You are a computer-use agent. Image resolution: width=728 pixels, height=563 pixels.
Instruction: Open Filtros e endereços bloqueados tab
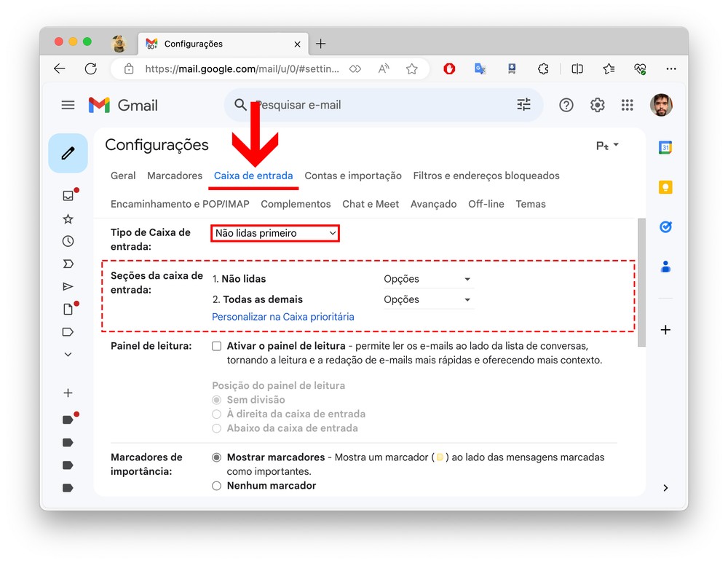pyautogui.click(x=486, y=176)
